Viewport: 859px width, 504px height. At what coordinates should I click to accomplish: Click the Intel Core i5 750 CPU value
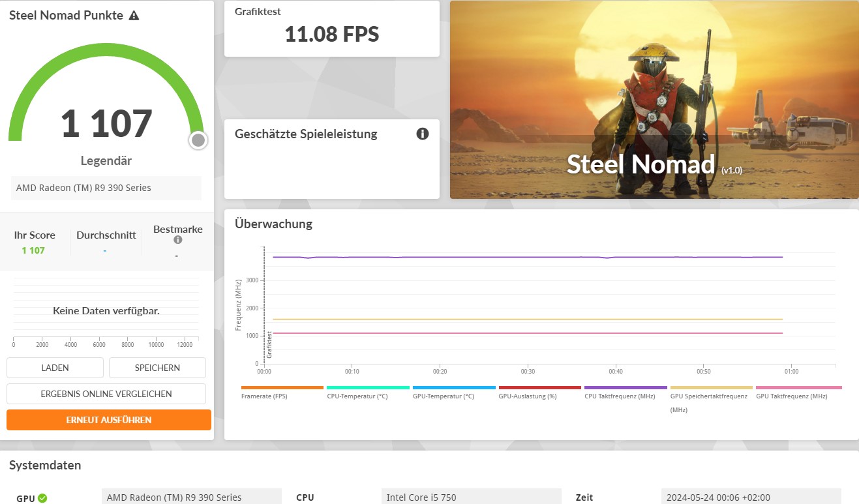(x=471, y=497)
